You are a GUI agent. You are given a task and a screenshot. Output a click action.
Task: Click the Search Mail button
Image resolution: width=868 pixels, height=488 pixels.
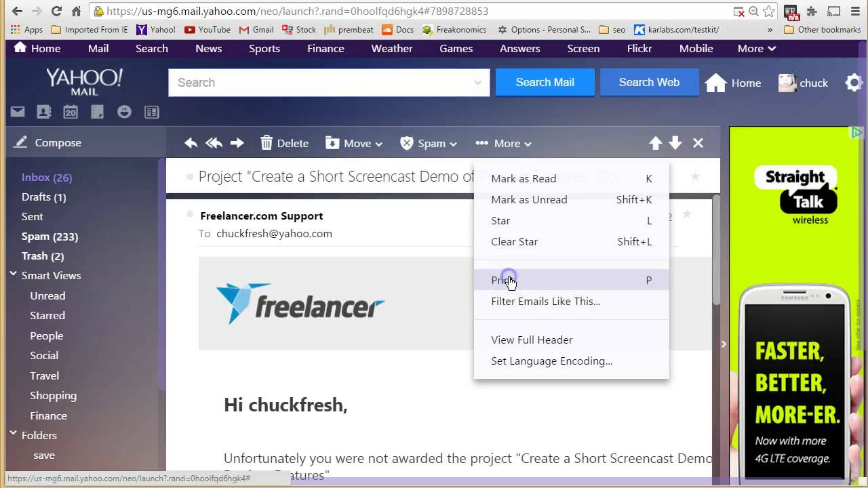click(x=545, y=82)
